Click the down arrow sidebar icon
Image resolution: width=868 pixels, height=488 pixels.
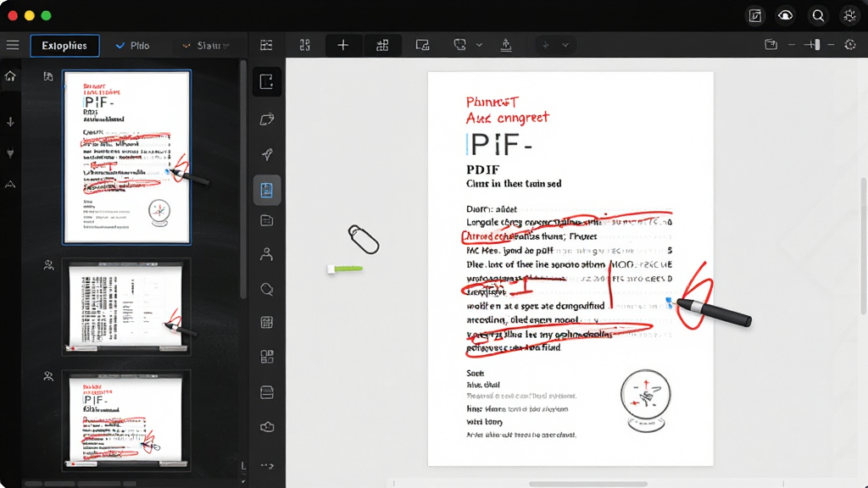click(x=10, y=122)
